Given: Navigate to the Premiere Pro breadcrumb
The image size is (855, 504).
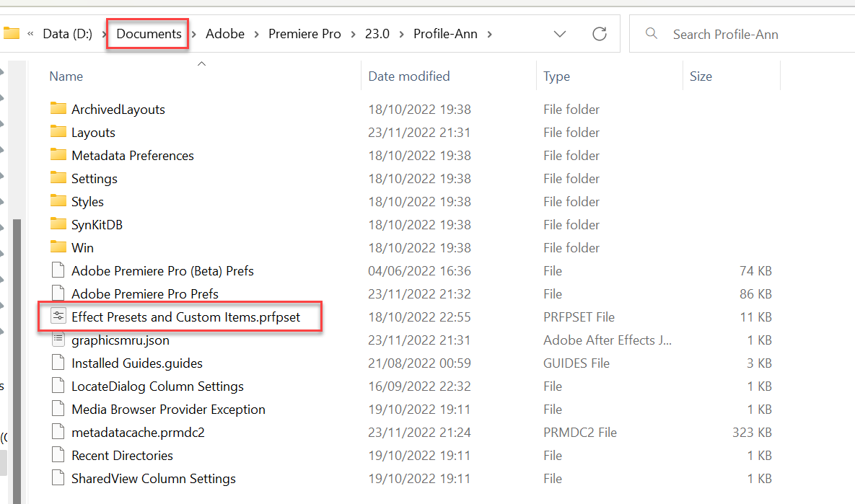Looking at the screenshot, I should point(304,33).
